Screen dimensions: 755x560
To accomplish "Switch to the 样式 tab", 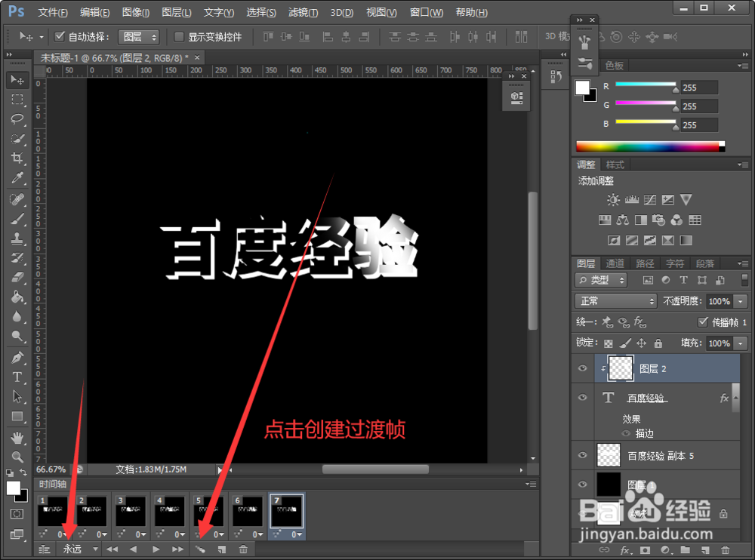I will [x=615, y=165].
